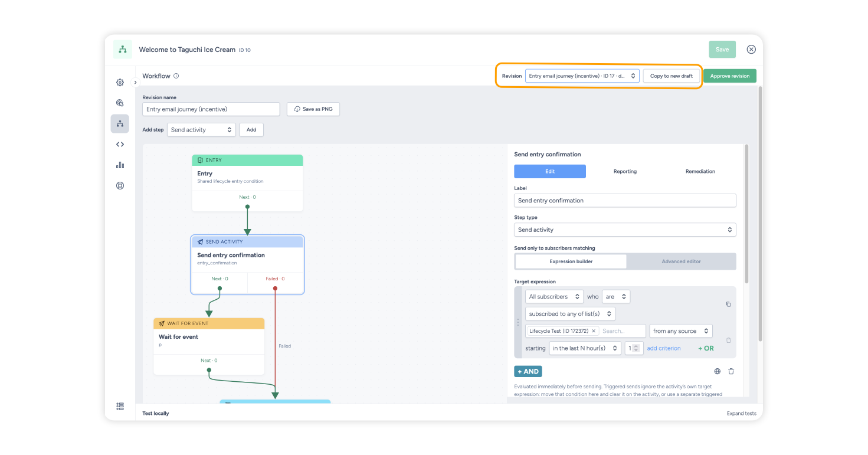Open the Revision selection dropdown
868x455 pixels.
point(582,76)
